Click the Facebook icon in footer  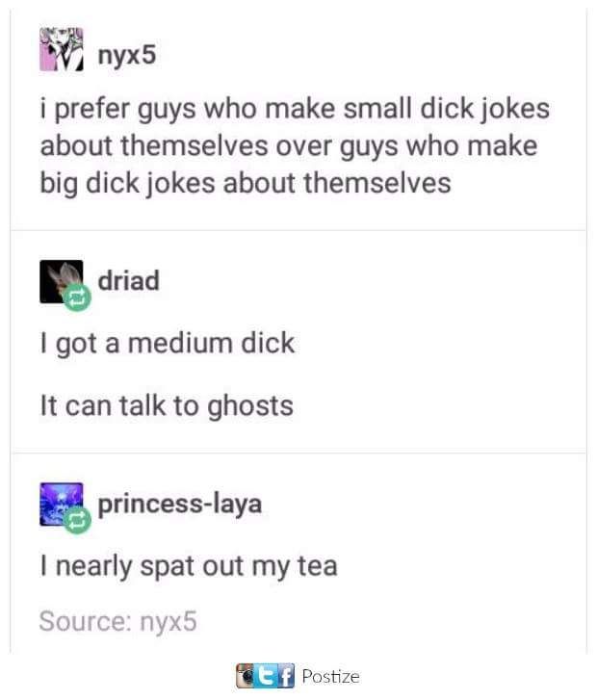point(286,676)
